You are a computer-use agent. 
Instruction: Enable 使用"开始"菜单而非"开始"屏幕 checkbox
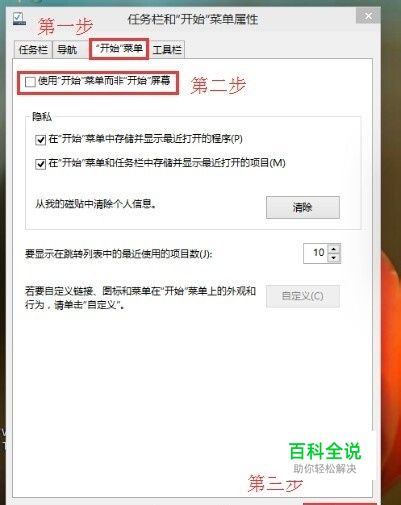pyautogui.click(x=30, y=82)
